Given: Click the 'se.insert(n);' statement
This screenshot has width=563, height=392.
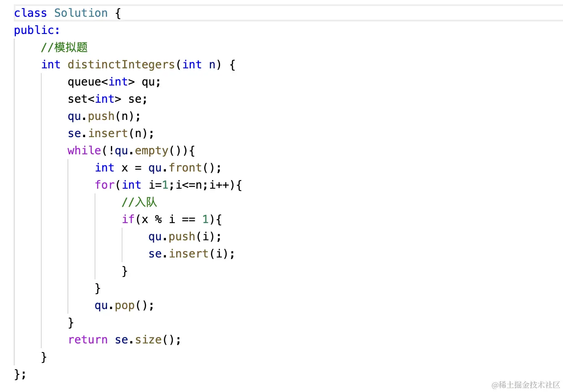Looking at the screenshot, I should pos(111,133).
